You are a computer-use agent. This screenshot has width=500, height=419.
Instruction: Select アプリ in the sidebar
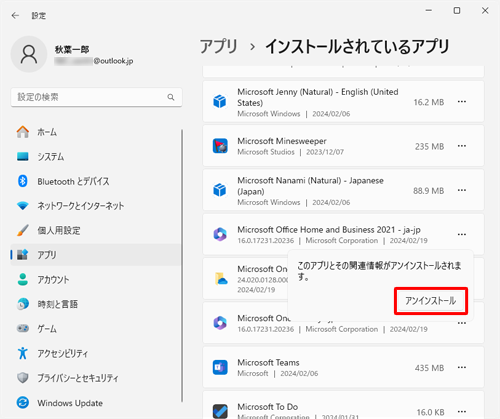click(x=96, y=255)
